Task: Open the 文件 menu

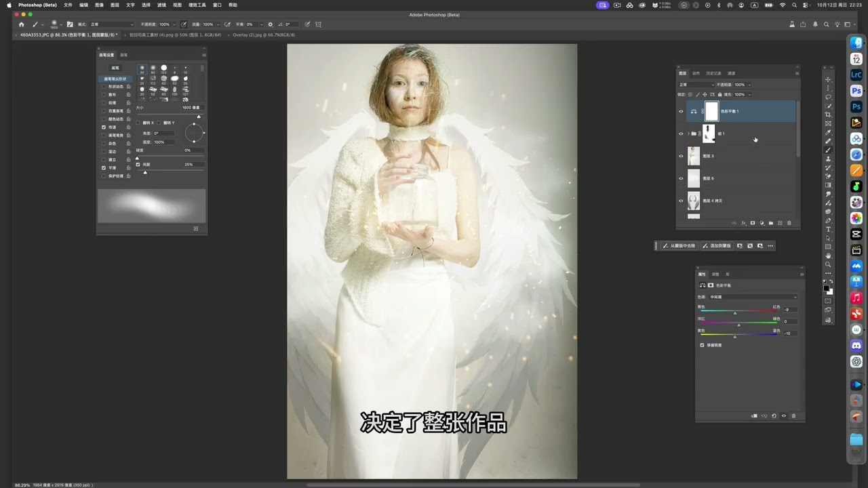Action: pos(68,5)
